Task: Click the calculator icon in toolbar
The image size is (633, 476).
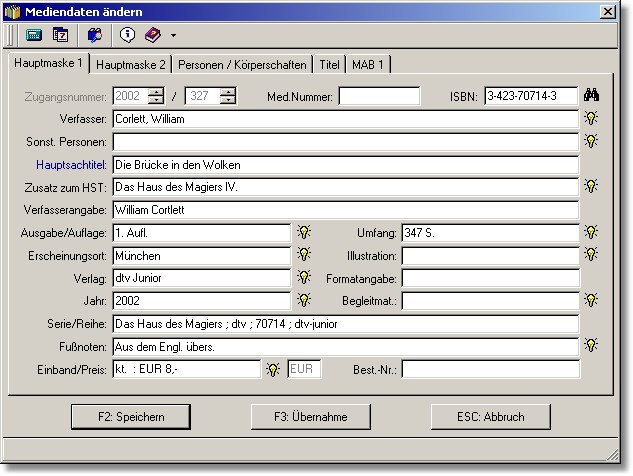Action: [33, 35]
